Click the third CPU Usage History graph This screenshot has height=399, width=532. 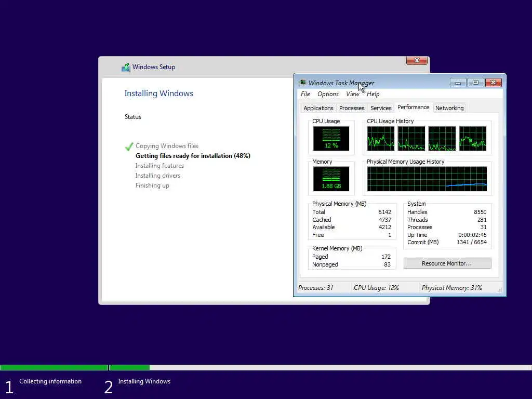coord(442,138)
